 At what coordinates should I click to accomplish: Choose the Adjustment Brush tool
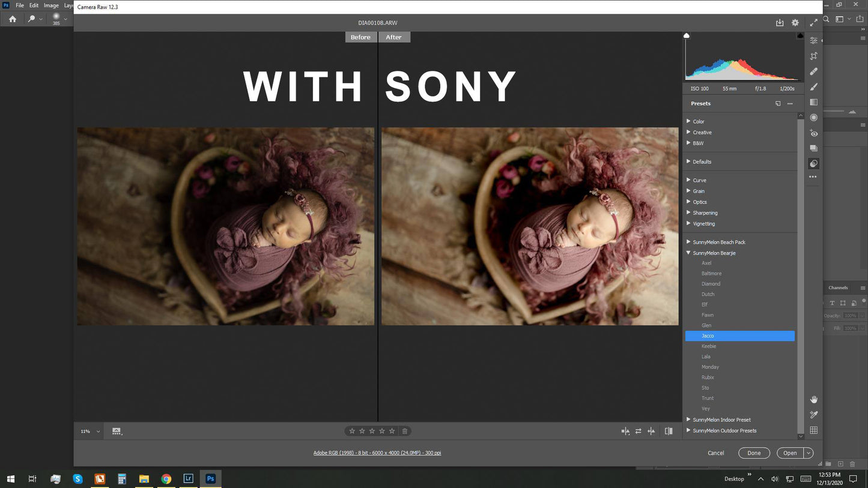pyautogui.click(x=813, y=87)
